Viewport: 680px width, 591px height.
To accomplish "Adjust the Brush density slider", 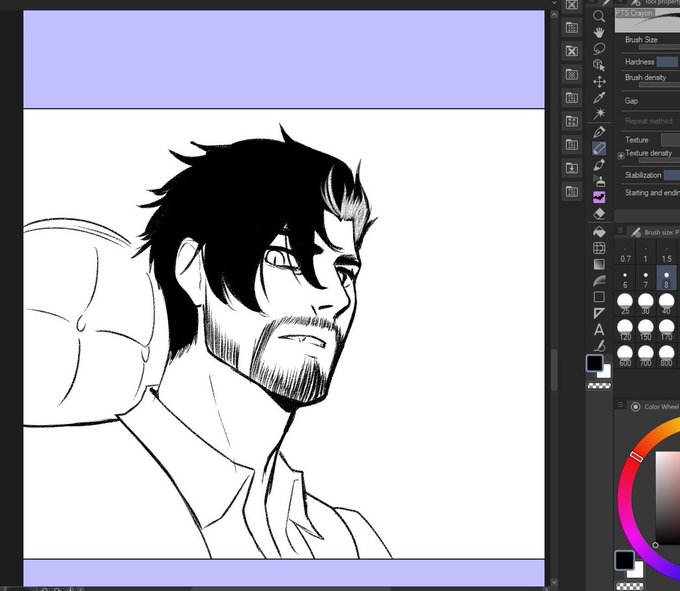I will pyautogui.click(x=659, y=85).
